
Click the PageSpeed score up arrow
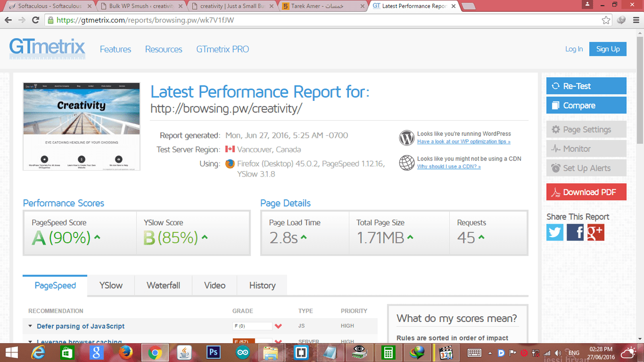(x=97, y=237)
